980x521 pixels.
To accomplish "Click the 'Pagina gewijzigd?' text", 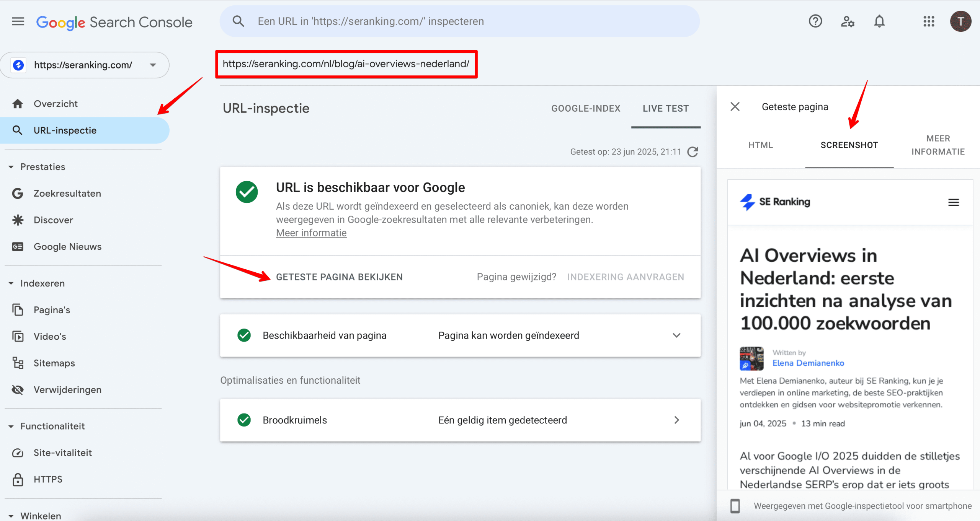I will click(x=516, y=277).
